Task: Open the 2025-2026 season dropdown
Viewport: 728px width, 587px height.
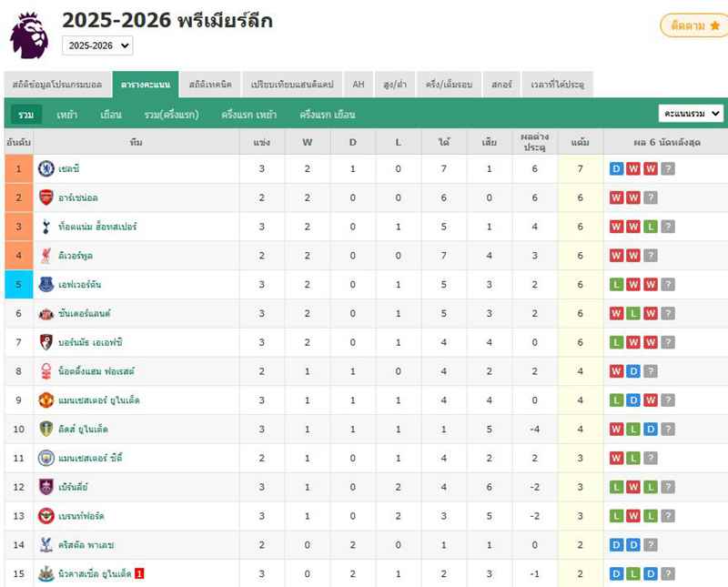Action: click(x=97, y=46)
